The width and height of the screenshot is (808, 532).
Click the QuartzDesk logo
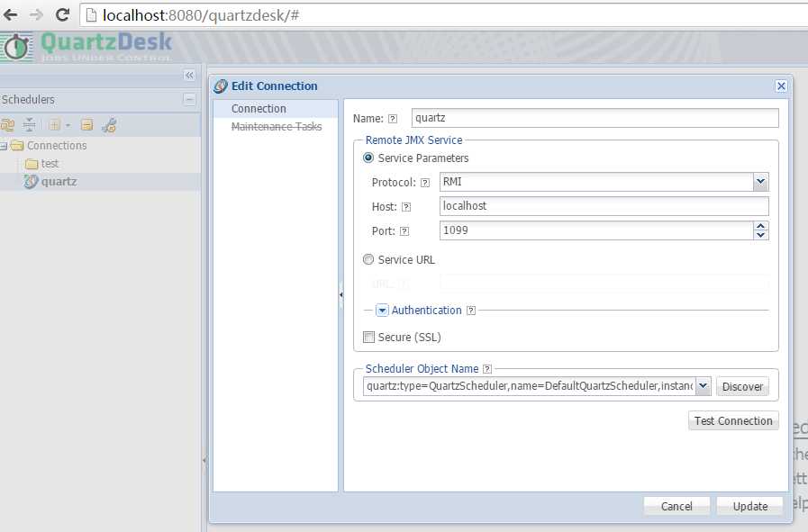click(86, 46)
